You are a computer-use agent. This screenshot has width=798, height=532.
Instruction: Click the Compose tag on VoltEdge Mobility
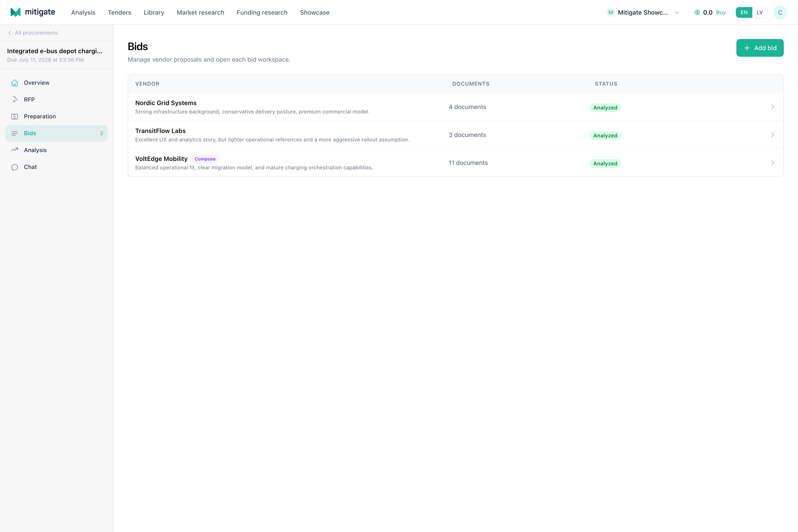[205, 159]
